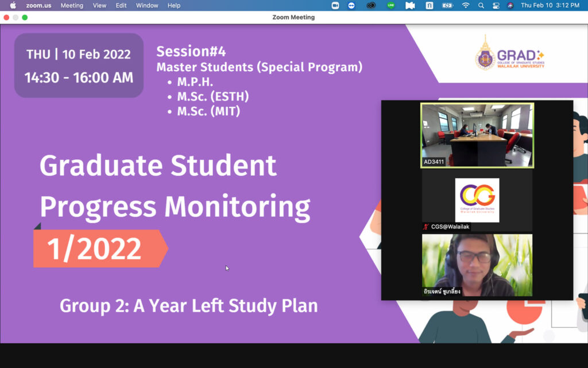588x368 pixels.
Task: Click the muted microphone icon beside CGS@Walailak
Action: 425,227
